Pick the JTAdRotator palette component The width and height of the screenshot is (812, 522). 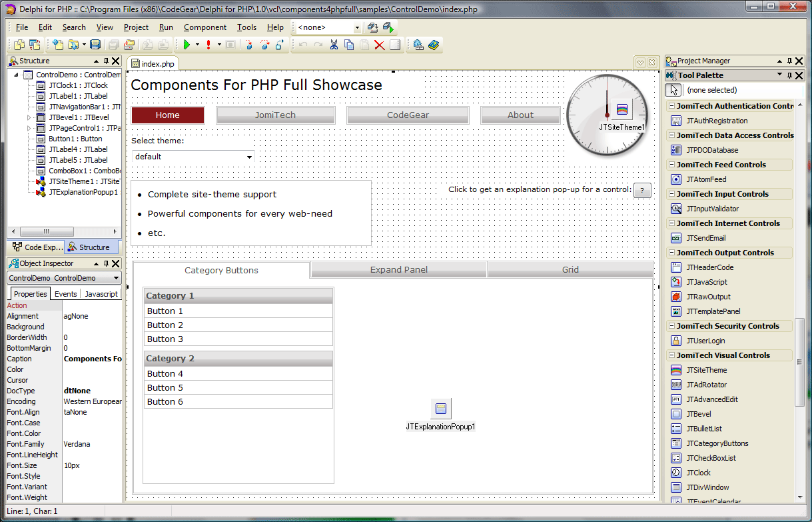point(706,385)
